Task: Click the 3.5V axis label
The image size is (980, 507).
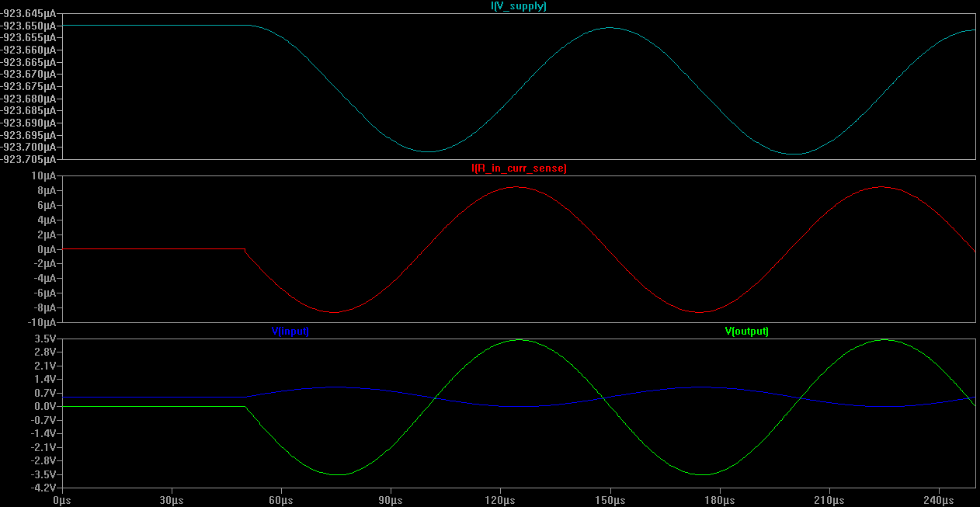Action: [x=45, y=339]
